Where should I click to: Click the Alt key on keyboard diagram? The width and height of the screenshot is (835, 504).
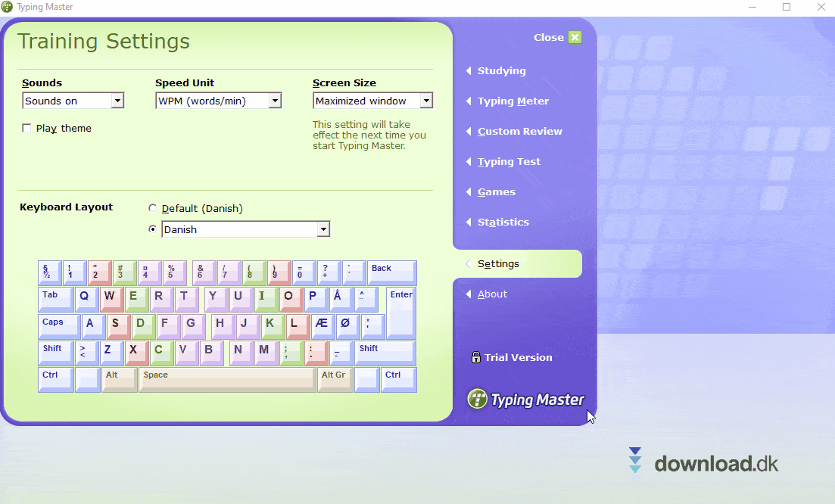click(120, 379)
